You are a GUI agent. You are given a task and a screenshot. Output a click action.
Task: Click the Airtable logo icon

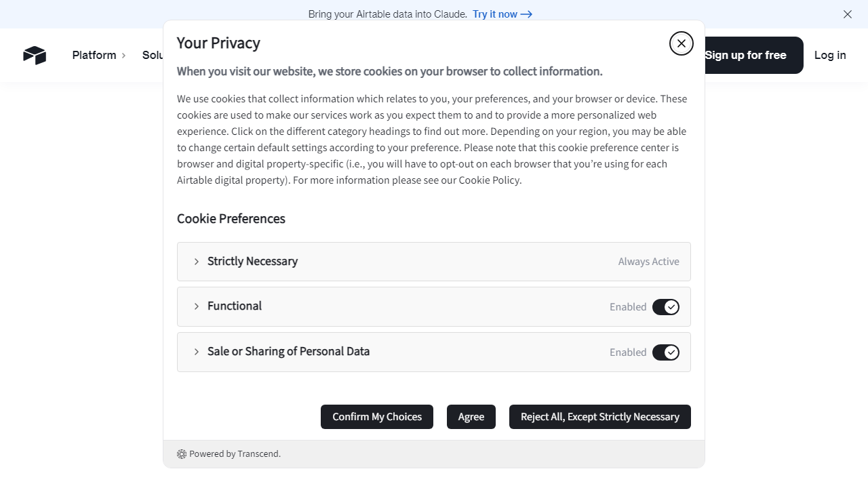(x=35, y=56)
